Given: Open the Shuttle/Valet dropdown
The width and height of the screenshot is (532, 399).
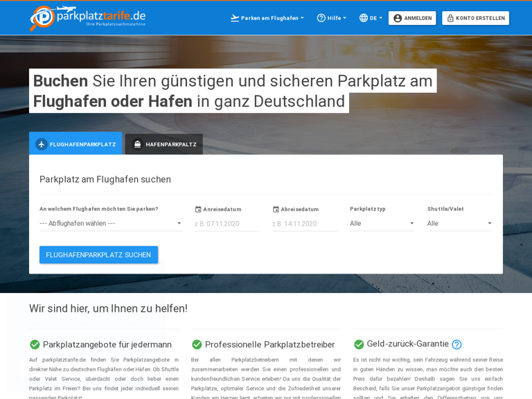Looking at the screenshot, I should coord(459,223).
